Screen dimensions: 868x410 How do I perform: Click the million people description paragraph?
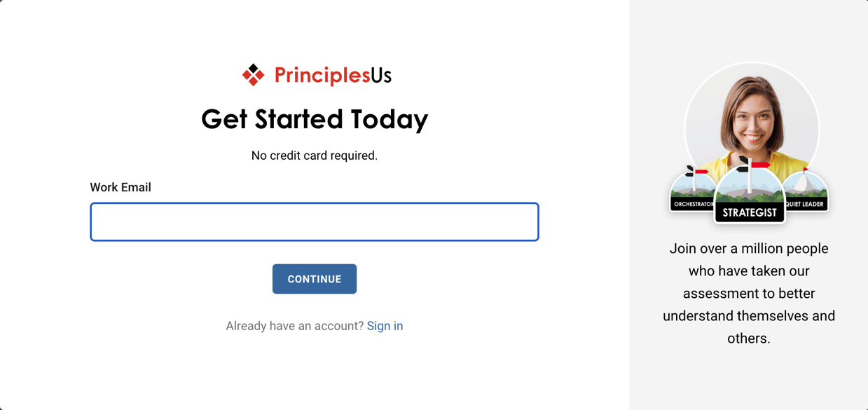[748, 293]
